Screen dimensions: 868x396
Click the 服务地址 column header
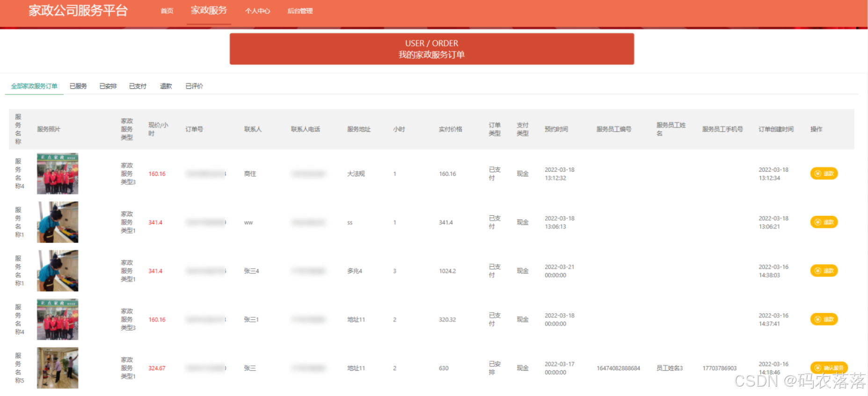359,129
